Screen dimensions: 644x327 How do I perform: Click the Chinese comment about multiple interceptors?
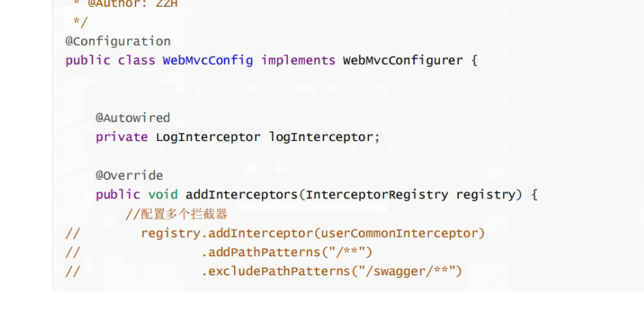(x=176, y=214)
